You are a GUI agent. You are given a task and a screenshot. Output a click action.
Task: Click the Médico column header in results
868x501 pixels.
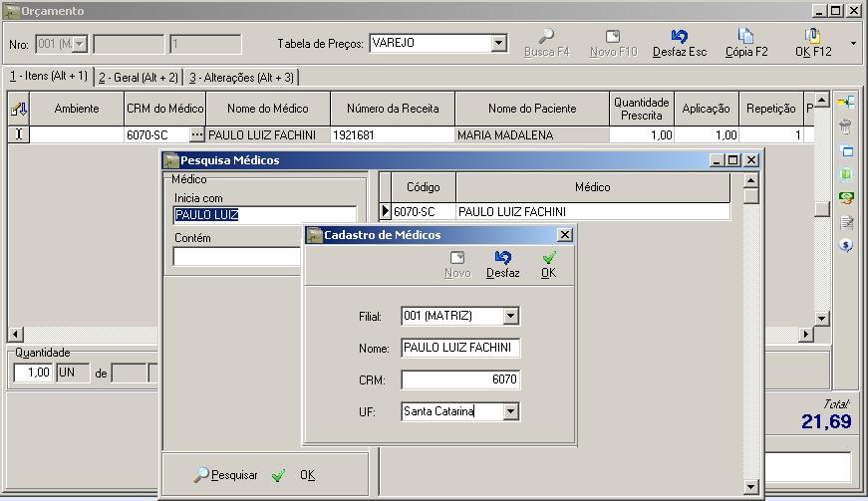592,187
